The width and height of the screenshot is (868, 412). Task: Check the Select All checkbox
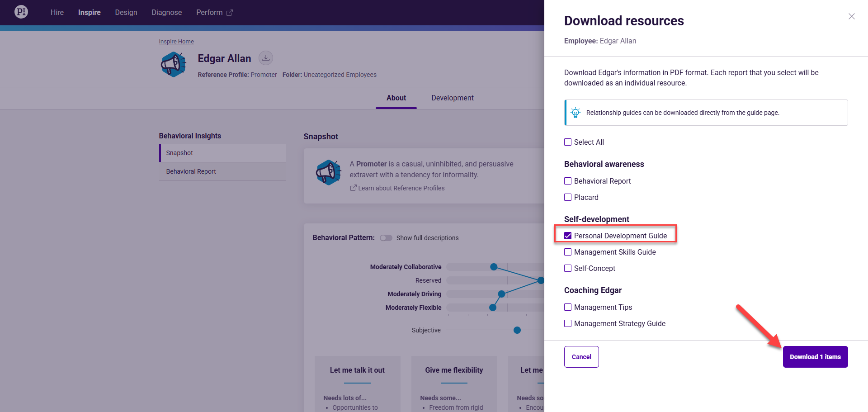click(568, 142)
